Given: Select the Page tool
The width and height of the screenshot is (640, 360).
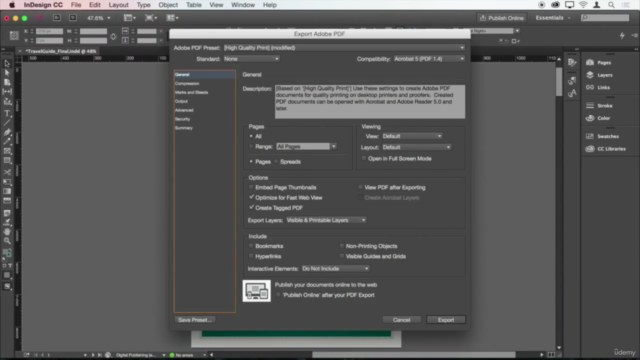Looking at the screenshot, I should (7, 82).
